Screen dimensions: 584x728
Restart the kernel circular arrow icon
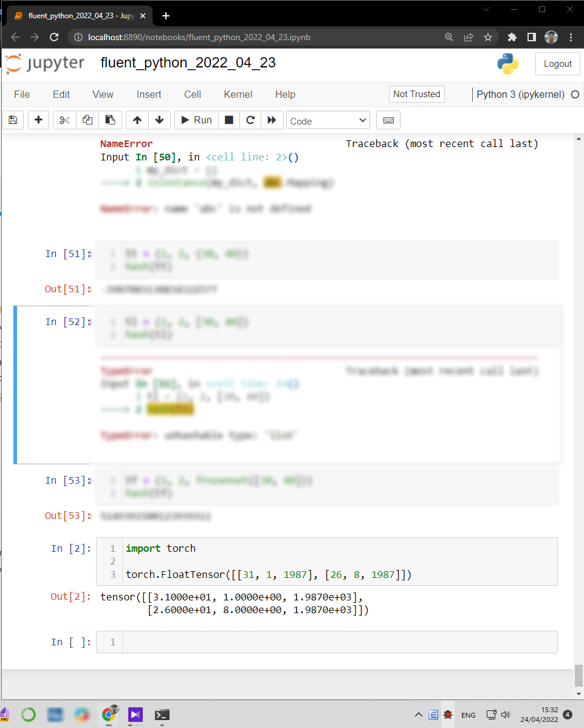click(250, 120)
